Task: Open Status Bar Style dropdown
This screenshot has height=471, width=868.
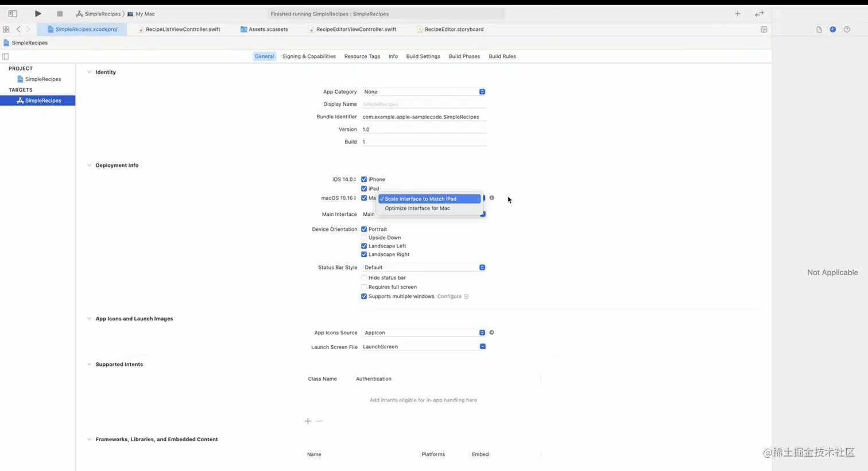Action: [x=424, y=268]
